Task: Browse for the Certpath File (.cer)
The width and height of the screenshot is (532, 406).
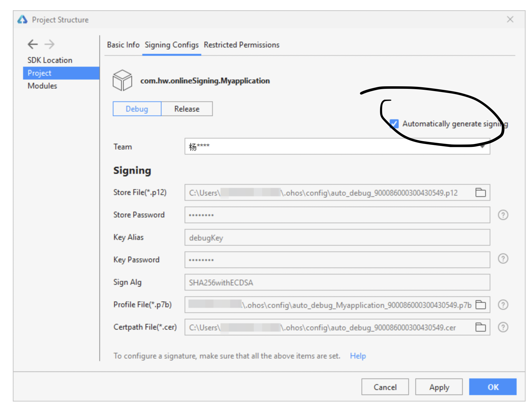Action: coord(480,327)
